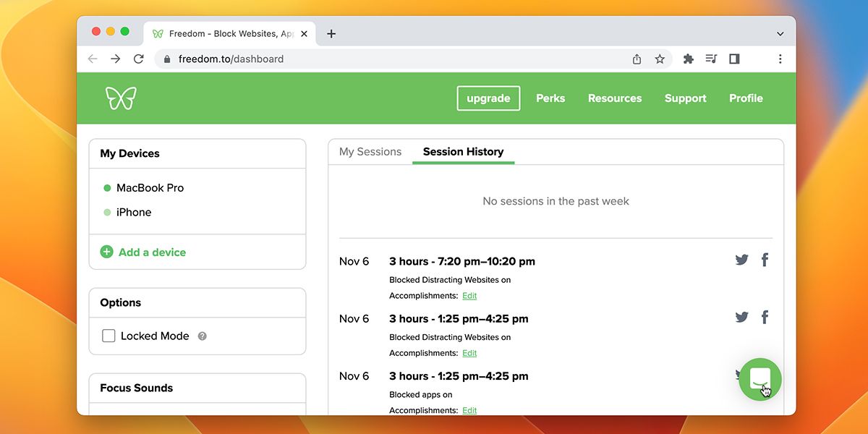Share 1:25 pm Distracting Websites session on Facebook
The width and height of the screenshot is (868, 434).
pyautogui.click(x=765, y=317)
